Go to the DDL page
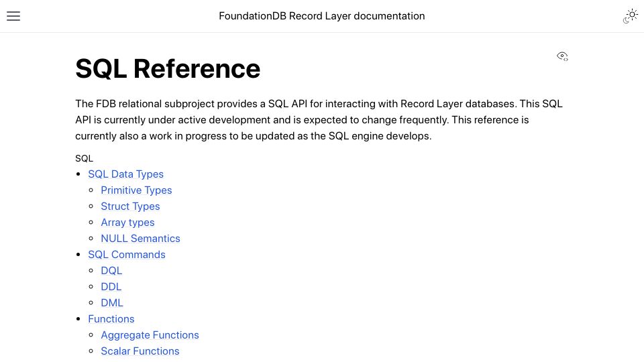Screen dimensions: 644x362 click(x=111, y=286)
